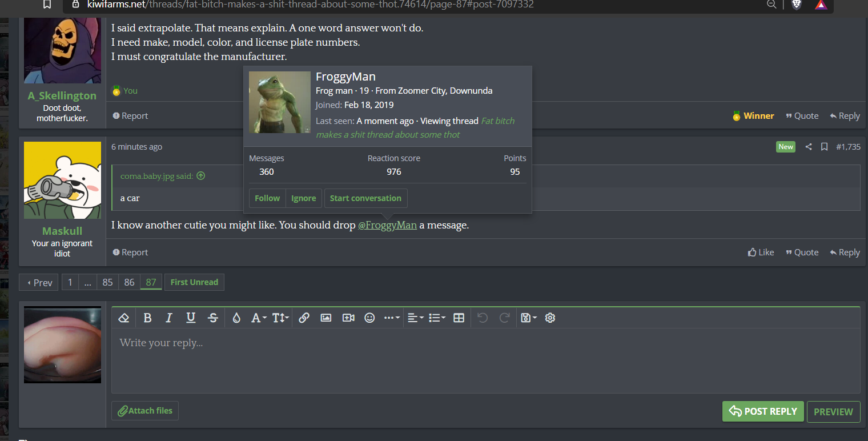Reply to A_Skellington's post
The image size is (868, 441).
pos(845,116)
